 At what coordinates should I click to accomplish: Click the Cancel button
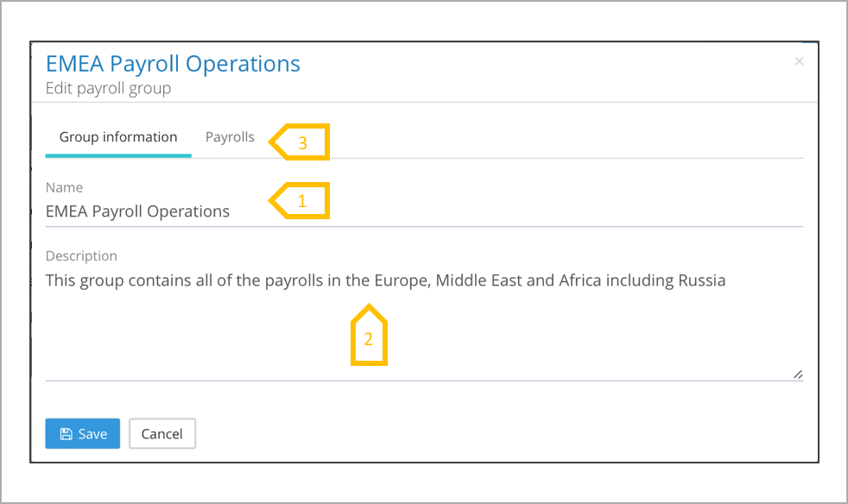point(162,434)
